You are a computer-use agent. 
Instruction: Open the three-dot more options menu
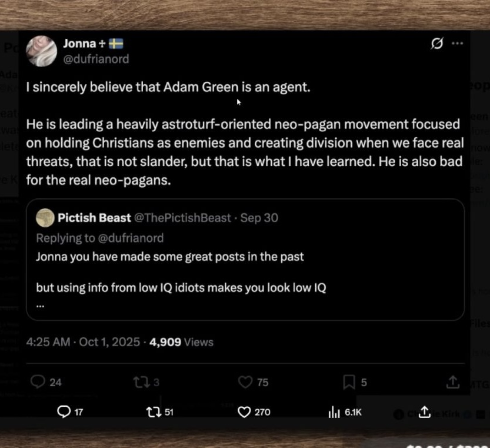[x=457, y=44]
